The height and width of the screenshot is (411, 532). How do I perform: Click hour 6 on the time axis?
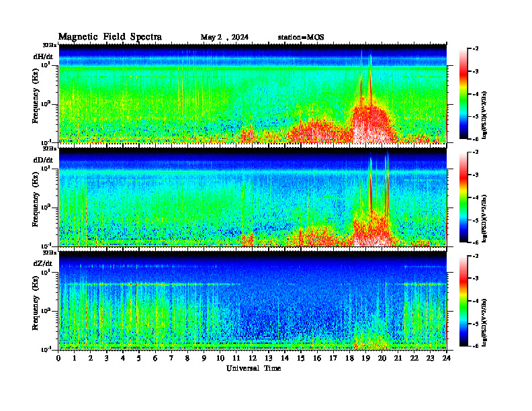point(155,359)
